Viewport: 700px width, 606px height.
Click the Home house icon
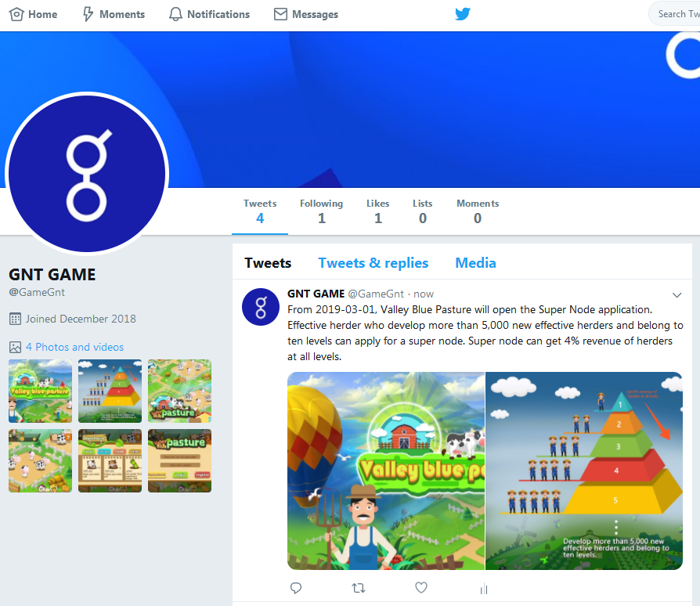point(16,14)
